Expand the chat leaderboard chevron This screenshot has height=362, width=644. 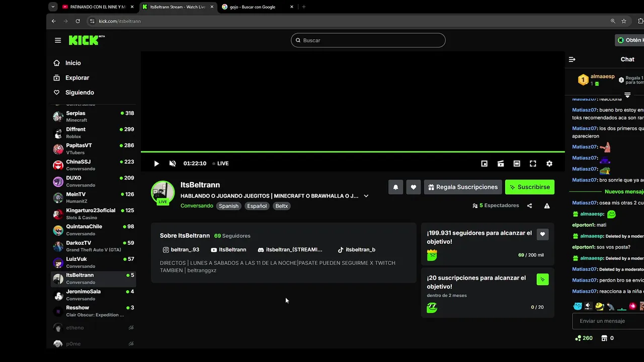click(x=627, y=95)
